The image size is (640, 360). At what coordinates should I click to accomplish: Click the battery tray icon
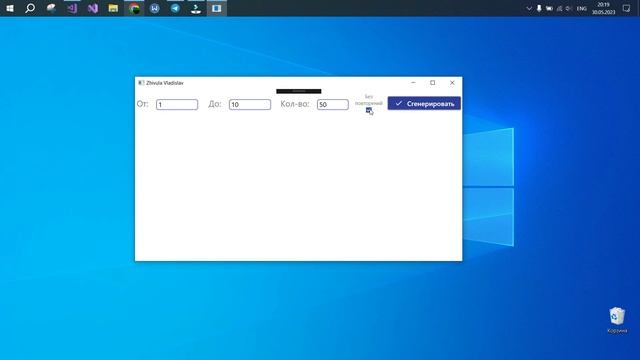pos(549,8)
